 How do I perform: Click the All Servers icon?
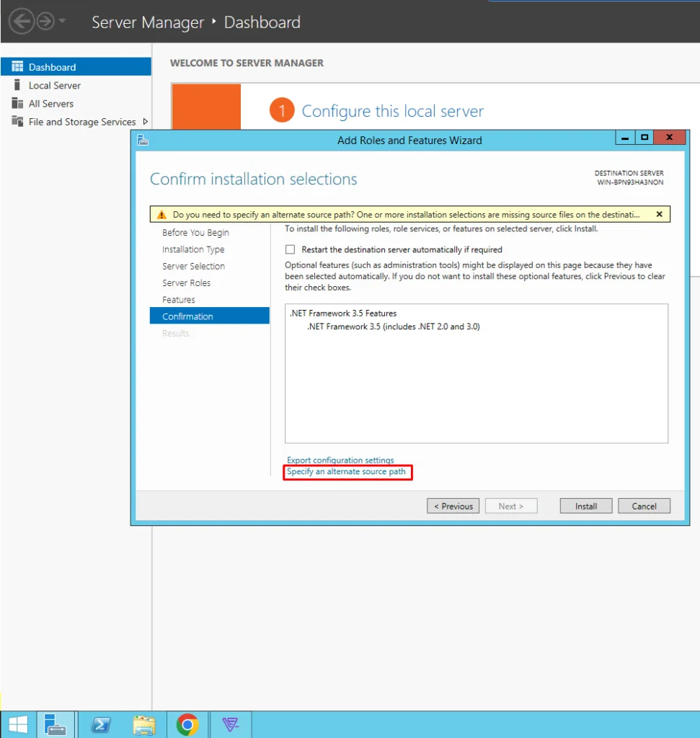(x=17, y=103)
